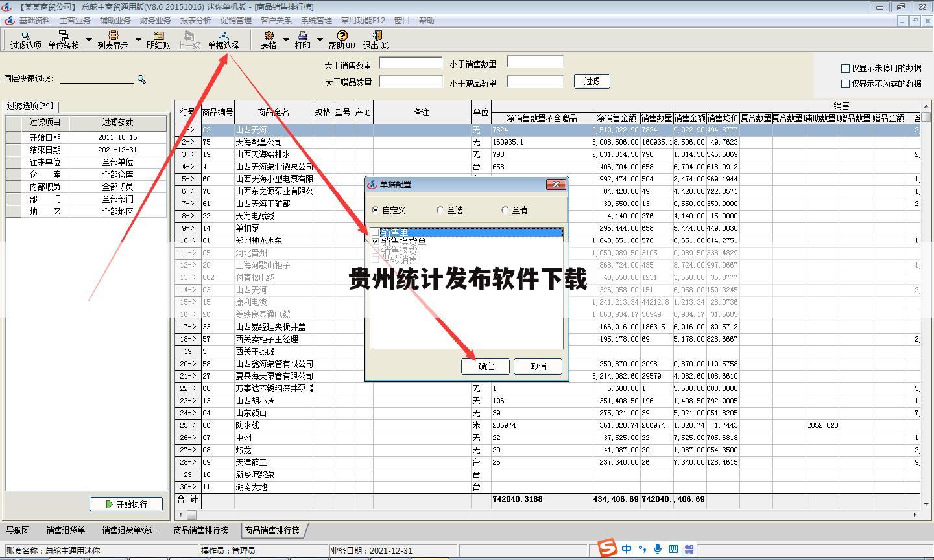Open the 报表分析 menu

click(195, 21)
